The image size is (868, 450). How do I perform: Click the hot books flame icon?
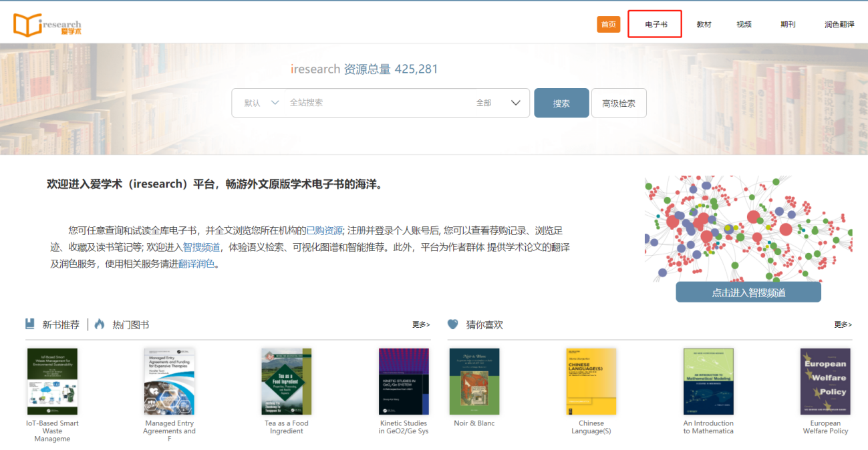pyautogui.click(x=100, y=324)
